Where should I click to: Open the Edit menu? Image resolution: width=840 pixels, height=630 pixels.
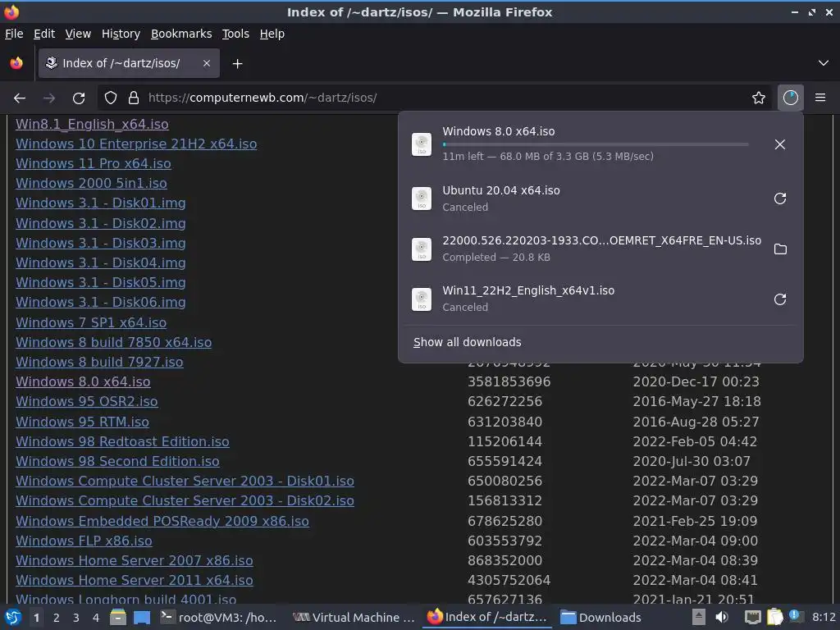coord(44,34)
